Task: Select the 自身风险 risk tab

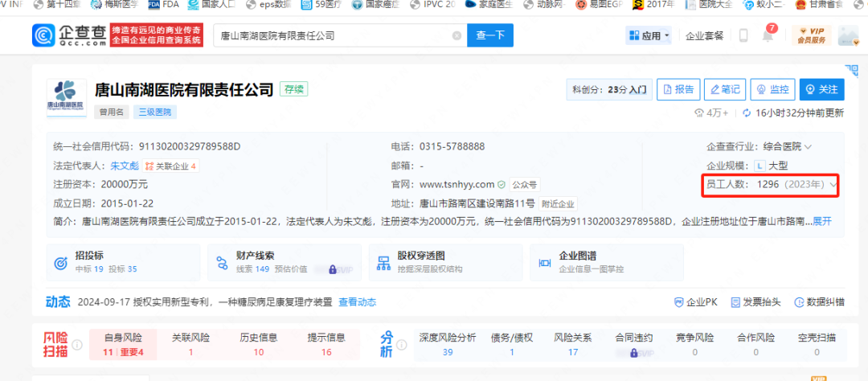Action: 122,345
